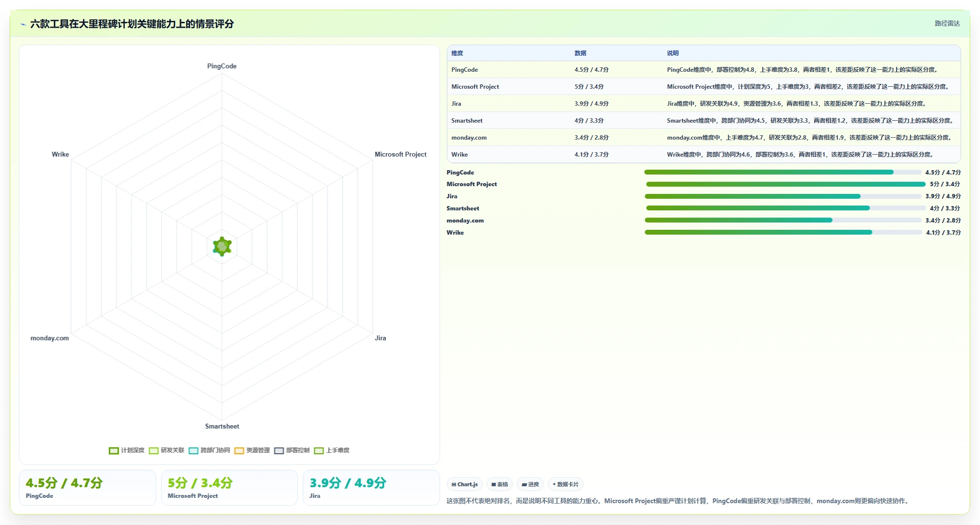Click the footnote starting 这张图不代表绝对排名
The image size is (980, 525).
click(x=678, y=501)
